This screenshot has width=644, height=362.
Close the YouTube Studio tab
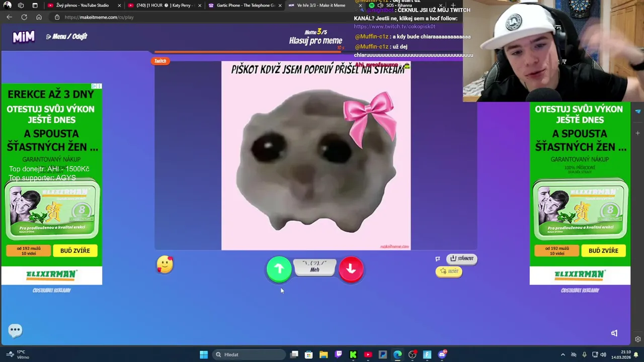[119, 6]
